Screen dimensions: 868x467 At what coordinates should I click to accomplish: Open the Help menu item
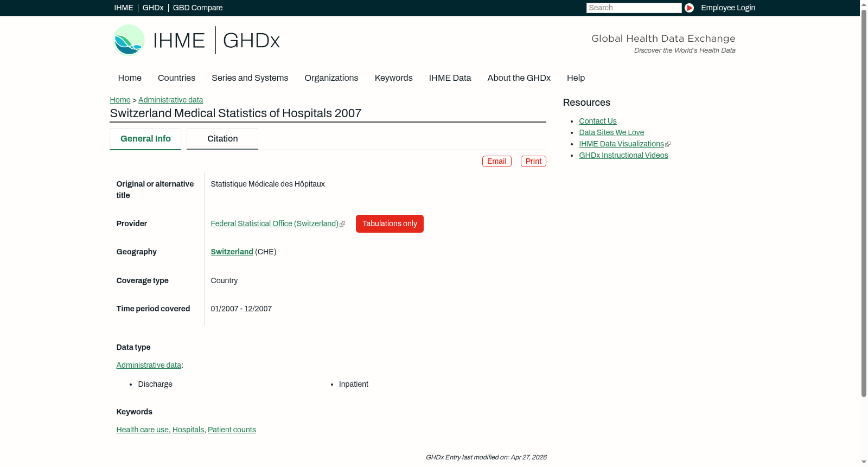click(576, 78)
